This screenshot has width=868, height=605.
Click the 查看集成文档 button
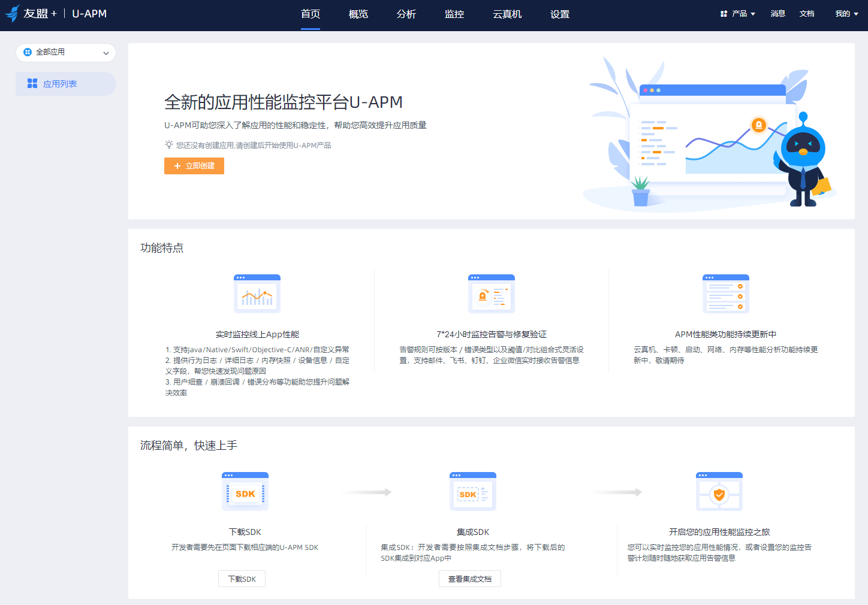469,579
